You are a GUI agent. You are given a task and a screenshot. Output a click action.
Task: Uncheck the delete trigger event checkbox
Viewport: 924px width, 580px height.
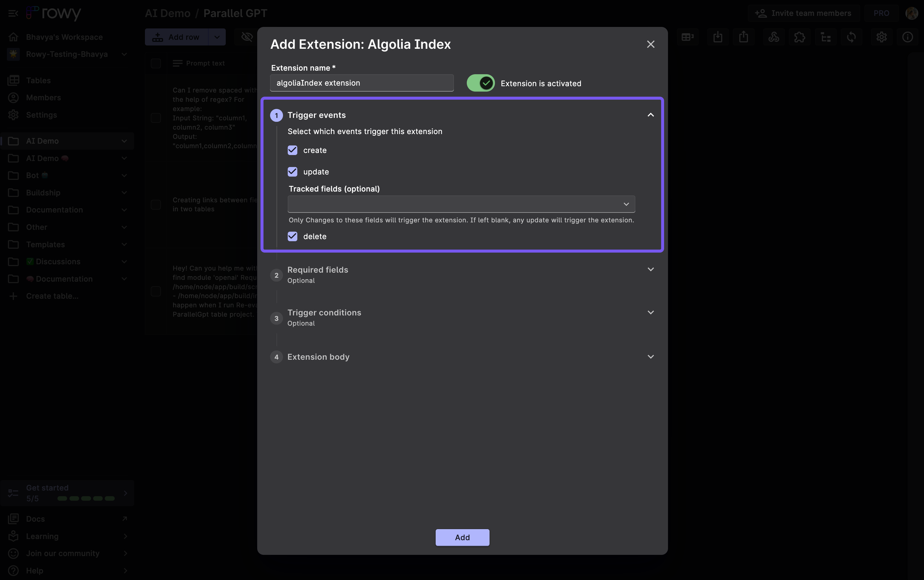click(293, 236)
